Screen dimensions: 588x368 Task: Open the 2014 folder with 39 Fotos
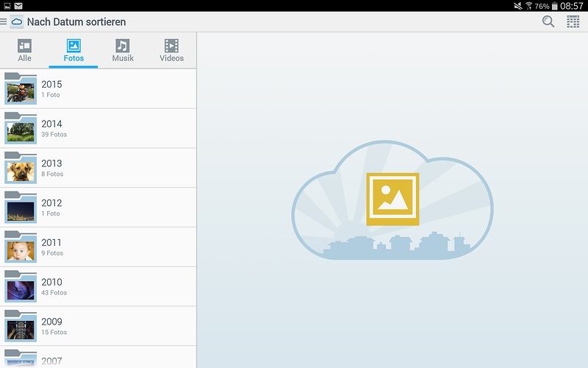pos(98,129)
